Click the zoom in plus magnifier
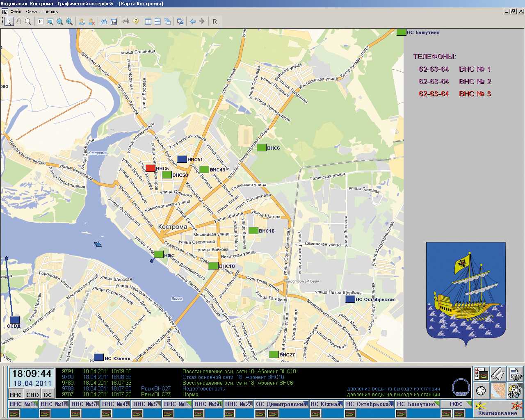 point(69,21)
